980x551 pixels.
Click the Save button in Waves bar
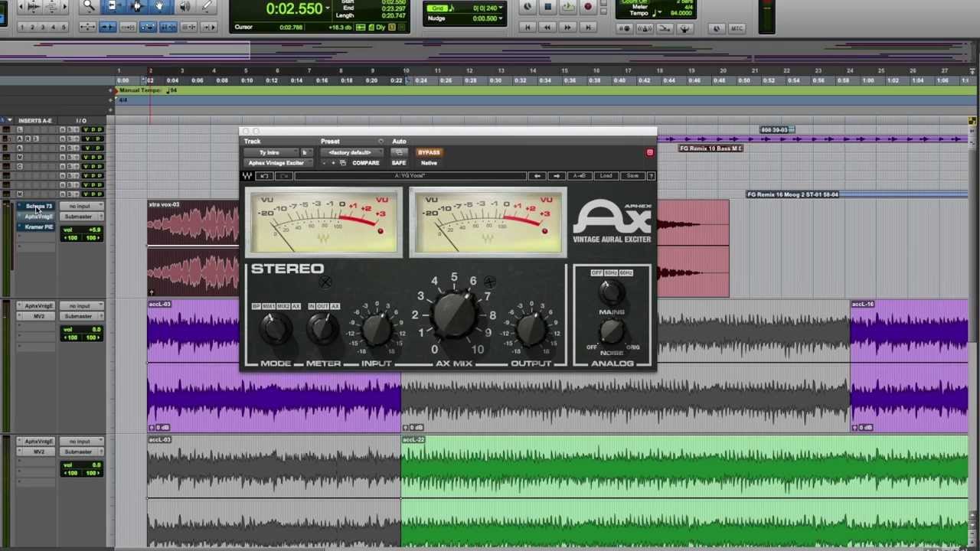[632, 176]
